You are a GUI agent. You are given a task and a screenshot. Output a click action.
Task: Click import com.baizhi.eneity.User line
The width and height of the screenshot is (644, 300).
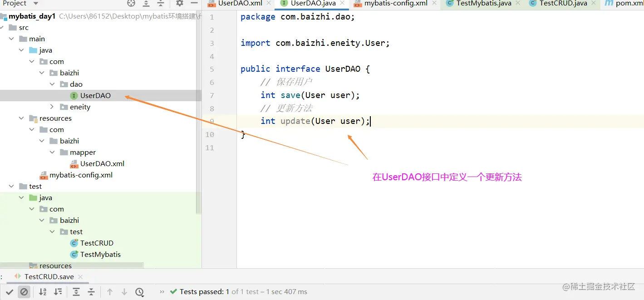[x=315, y=44]
